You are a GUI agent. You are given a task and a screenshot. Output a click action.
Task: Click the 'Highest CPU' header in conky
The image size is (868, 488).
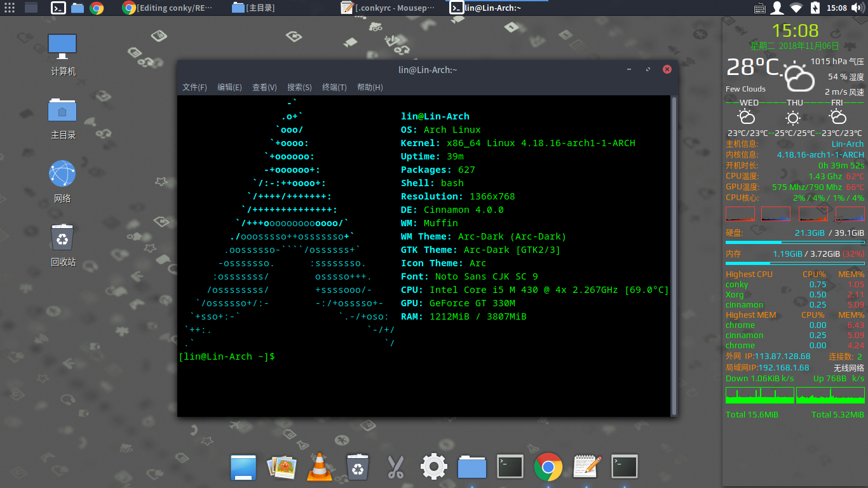pos(749,274)
